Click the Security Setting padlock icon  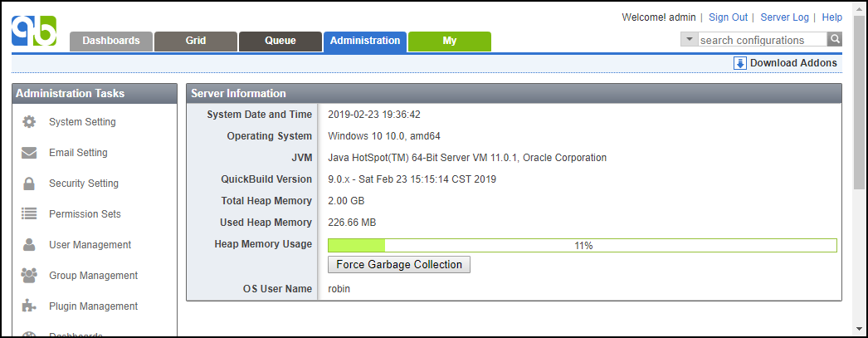click(x=29, y=184)
